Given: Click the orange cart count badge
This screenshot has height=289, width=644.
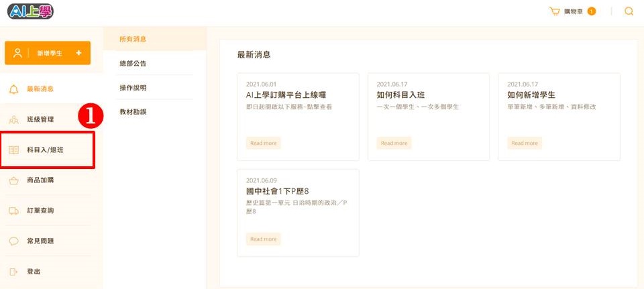Looking at the screenshot, I should point(592,11).
